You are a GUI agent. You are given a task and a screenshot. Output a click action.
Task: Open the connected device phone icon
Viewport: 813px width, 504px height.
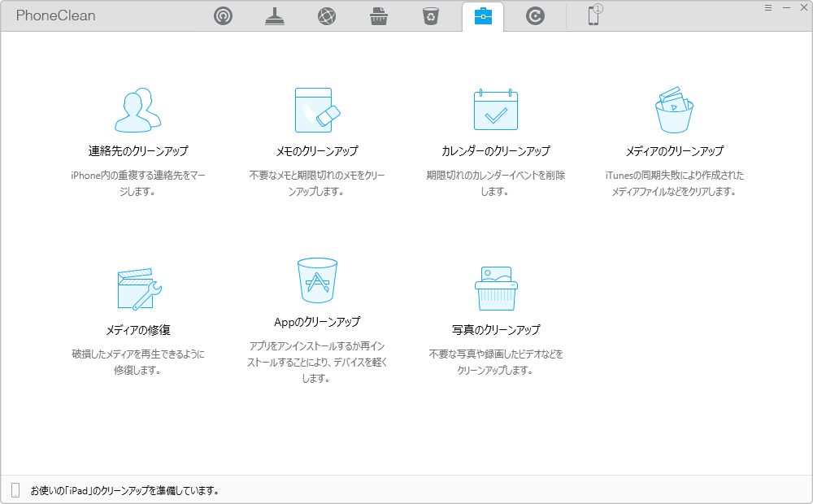click(595, 15)
